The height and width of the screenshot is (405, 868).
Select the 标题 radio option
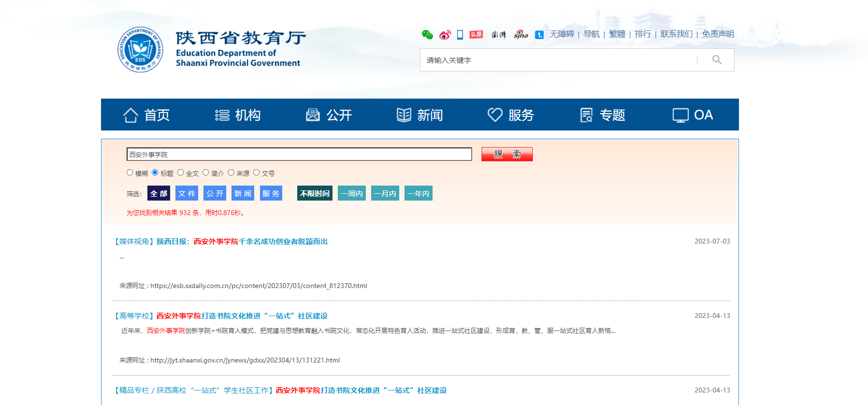coord(155,173)
